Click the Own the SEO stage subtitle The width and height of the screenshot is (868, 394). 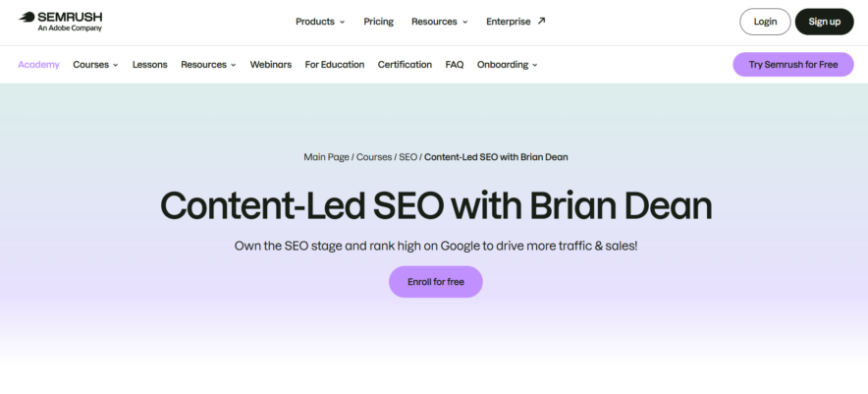click(436, 246)
